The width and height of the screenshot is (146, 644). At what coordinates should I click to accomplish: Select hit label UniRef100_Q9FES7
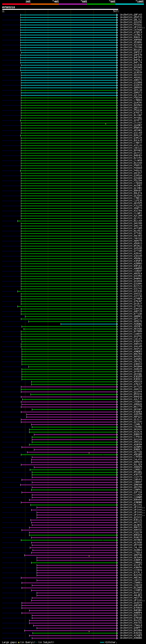131,53
